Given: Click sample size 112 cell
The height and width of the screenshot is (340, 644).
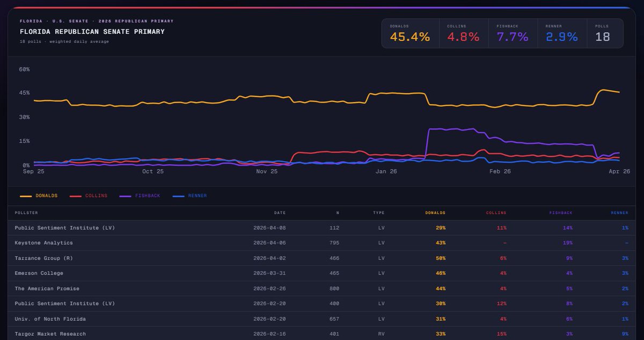Looking at the screenshot, I should 334,228.
